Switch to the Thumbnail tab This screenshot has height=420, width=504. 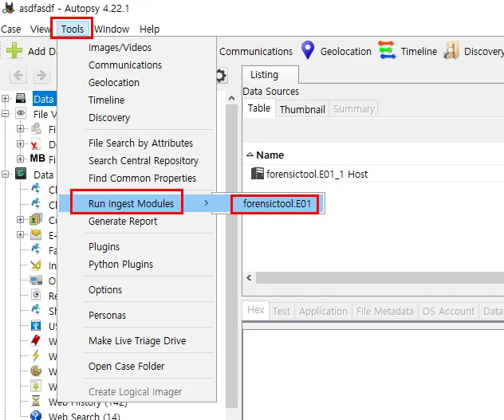[302, 109]
